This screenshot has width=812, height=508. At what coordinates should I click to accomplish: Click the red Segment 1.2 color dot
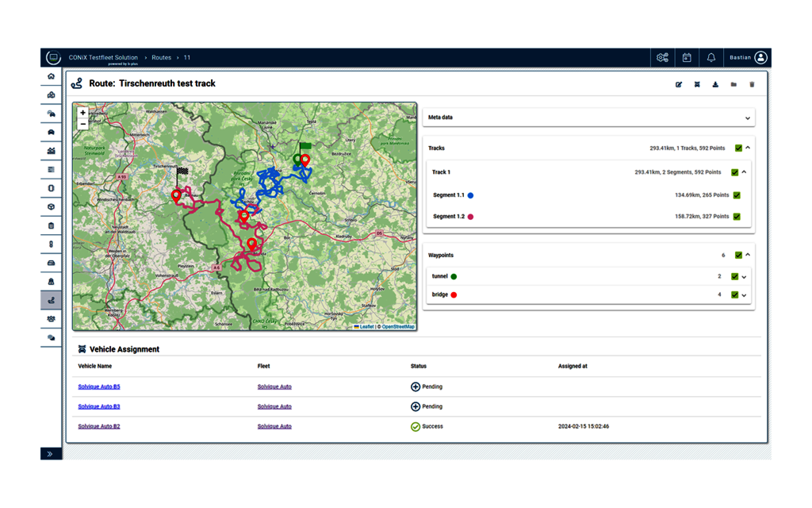(471, 217)
